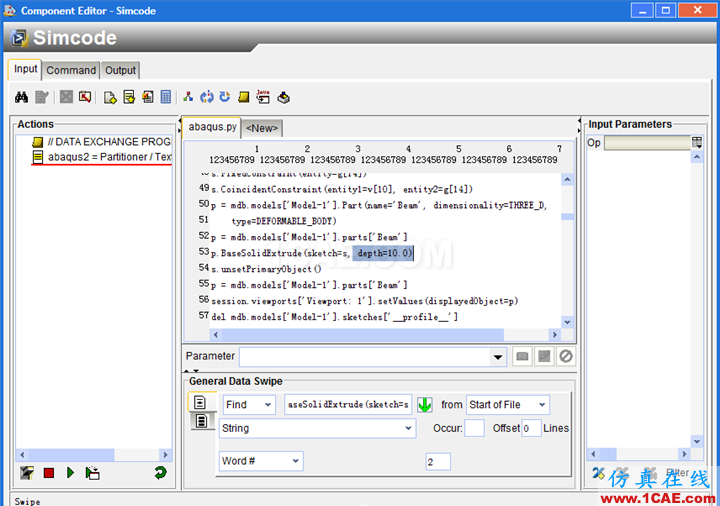The height and width of the screenshot is (506, 720).
Task: Click the inbox tray with colored ball icon
Action: [283, 97]
